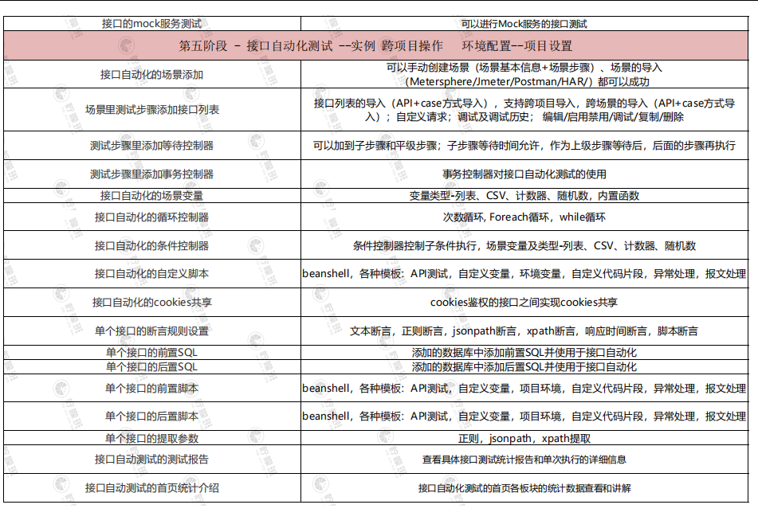Select the text 'cookies鉴权的接口之间实现cookies共享'

524,302
